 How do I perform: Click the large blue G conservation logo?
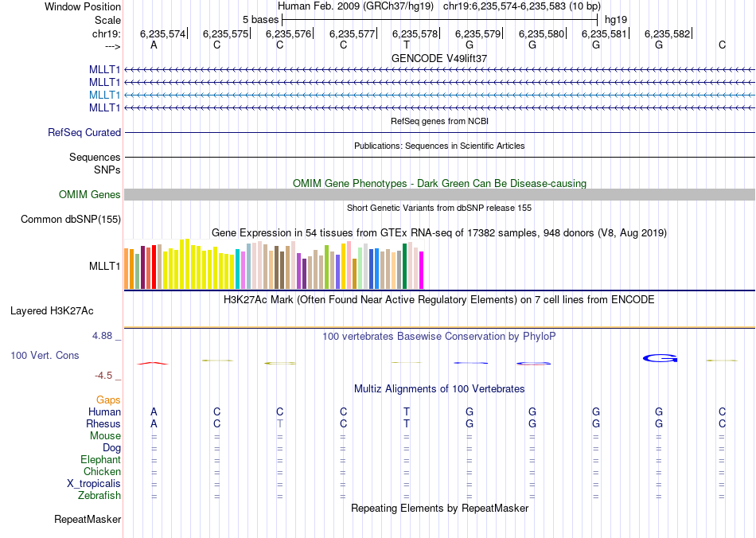pos(660,358)
